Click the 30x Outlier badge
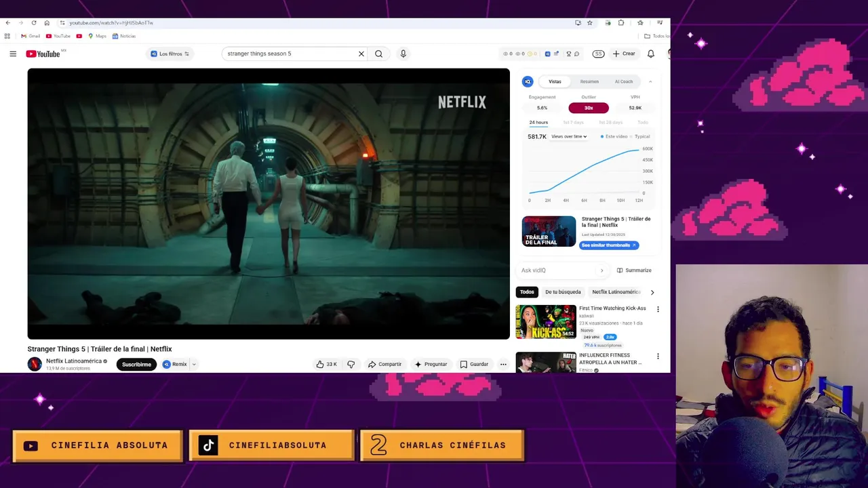Viewport: 868px width, 488px height. pos(589,108)
